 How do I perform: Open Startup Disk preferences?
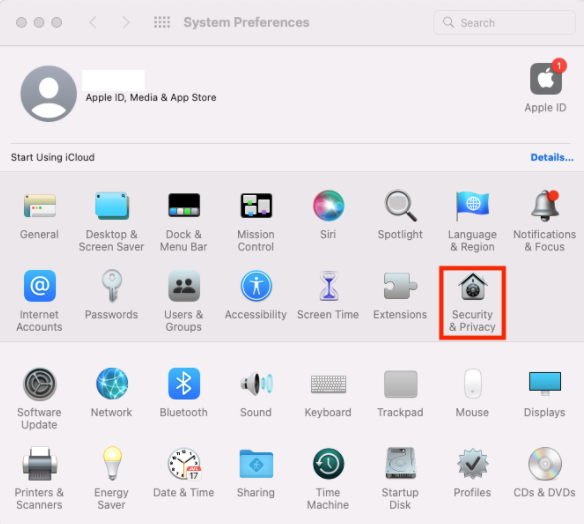[400, 478]
